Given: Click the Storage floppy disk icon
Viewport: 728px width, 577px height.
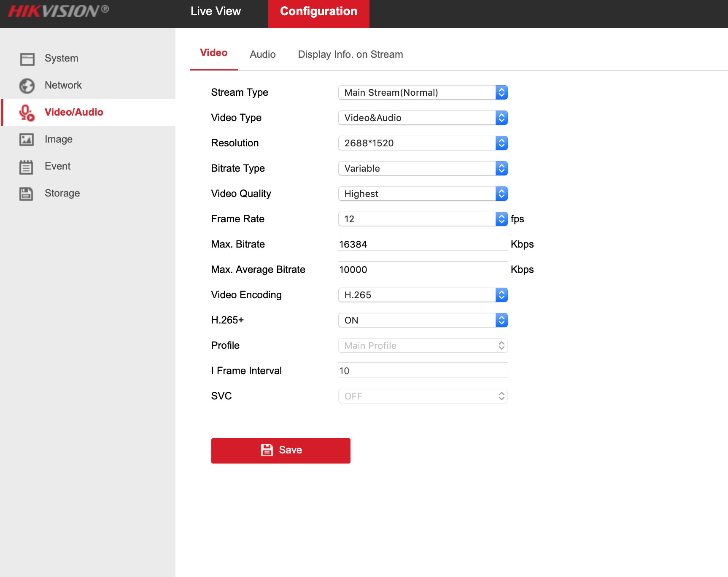Looking at the screenshot, I should [x=26, y=194].
